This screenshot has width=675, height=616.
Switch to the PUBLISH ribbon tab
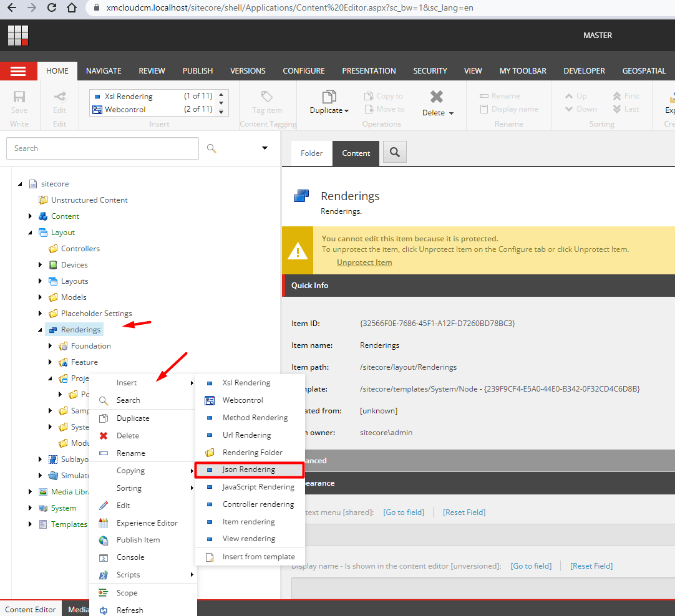(198, 71)
